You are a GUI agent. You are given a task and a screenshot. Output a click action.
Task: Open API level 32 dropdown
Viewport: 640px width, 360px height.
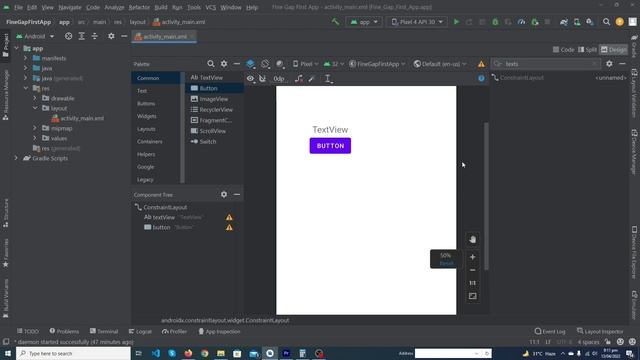click(334, 64)
